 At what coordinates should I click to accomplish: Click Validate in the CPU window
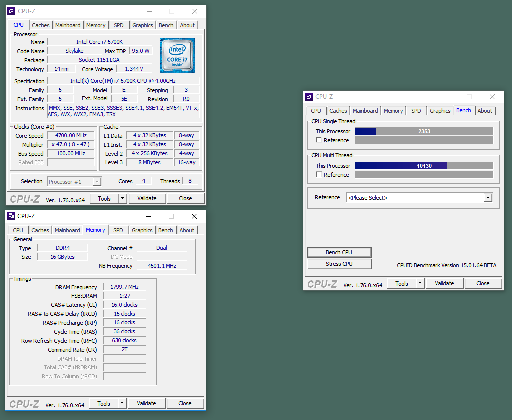point(147,198)
